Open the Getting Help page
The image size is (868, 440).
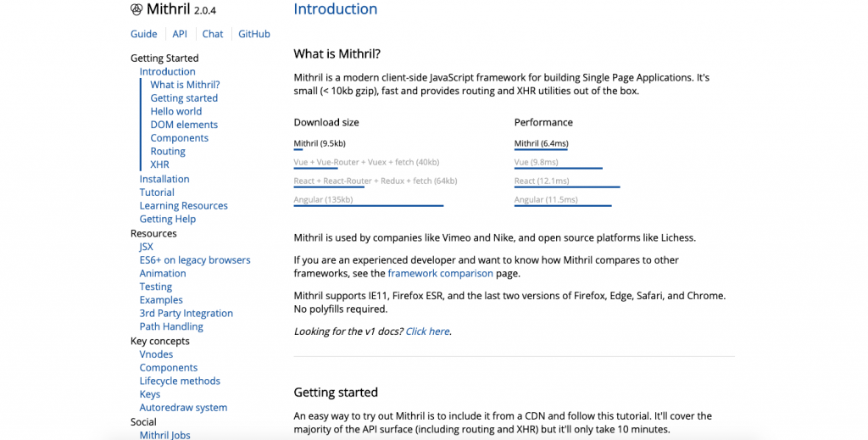tap(168, 219)
